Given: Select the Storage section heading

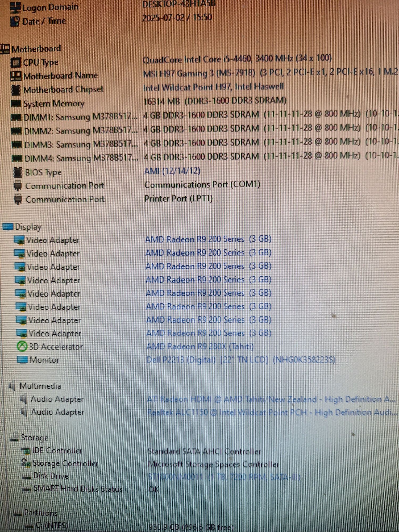Looking at the screenshot, I should click(x=35, y=438).
